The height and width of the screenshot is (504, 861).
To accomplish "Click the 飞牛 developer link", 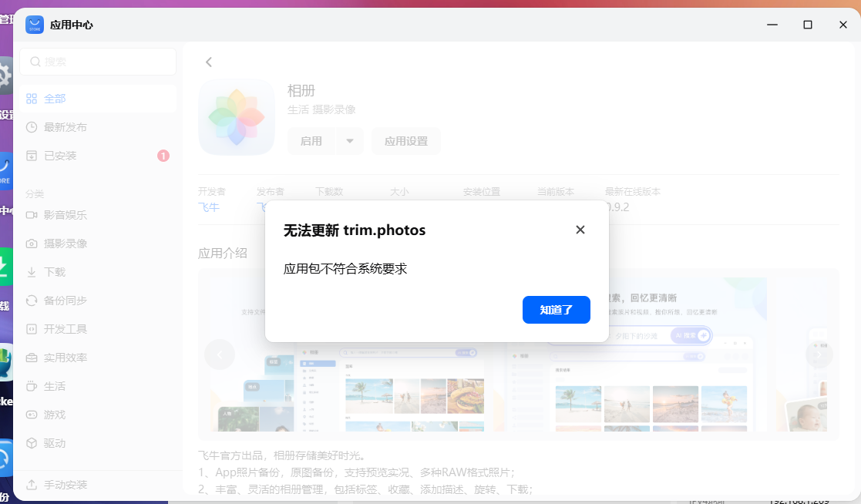I will (x=210, y=208).
